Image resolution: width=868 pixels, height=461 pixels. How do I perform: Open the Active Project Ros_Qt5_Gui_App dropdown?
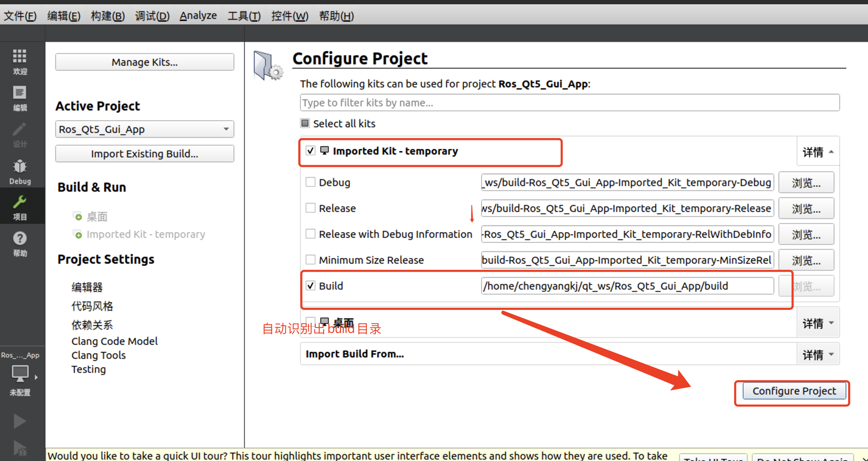pyautogui.click(x=144, y=129)
